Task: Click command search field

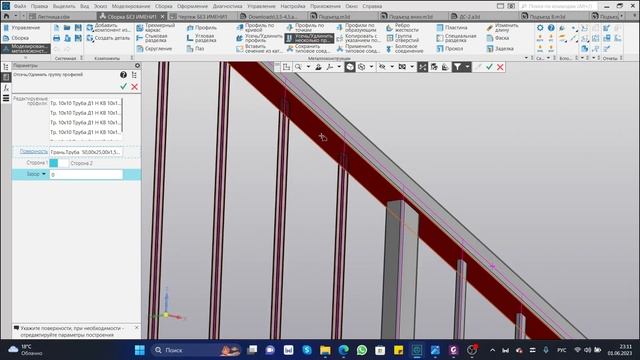Action: (559, 6)
